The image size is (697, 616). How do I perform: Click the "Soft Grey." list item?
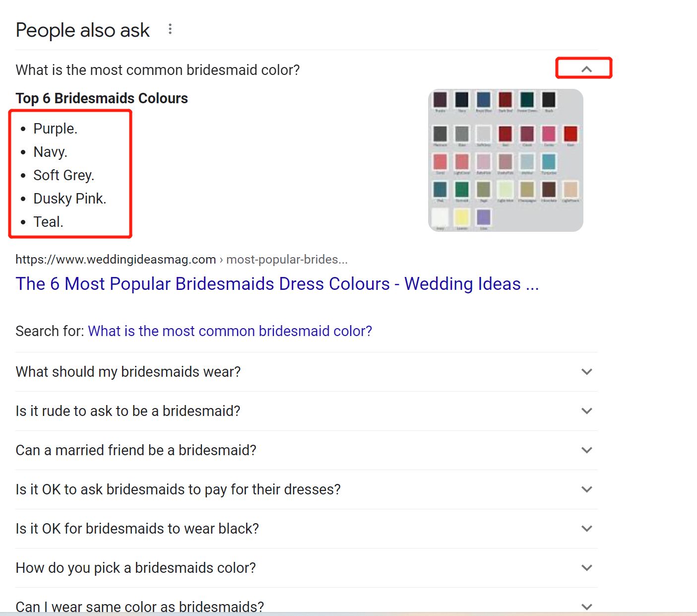point(63,175)
